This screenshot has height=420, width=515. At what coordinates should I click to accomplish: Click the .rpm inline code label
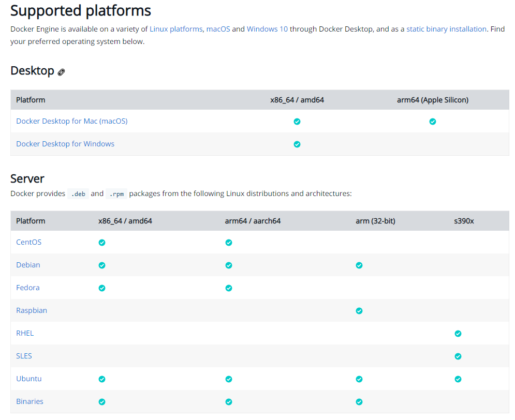coord(116,194)
